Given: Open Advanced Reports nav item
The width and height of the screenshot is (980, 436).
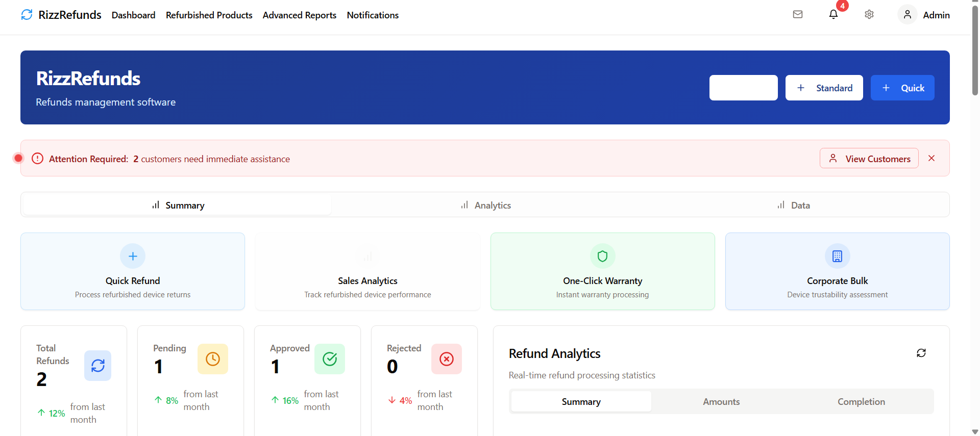Looking at the screenshot, I should [300, 15].
